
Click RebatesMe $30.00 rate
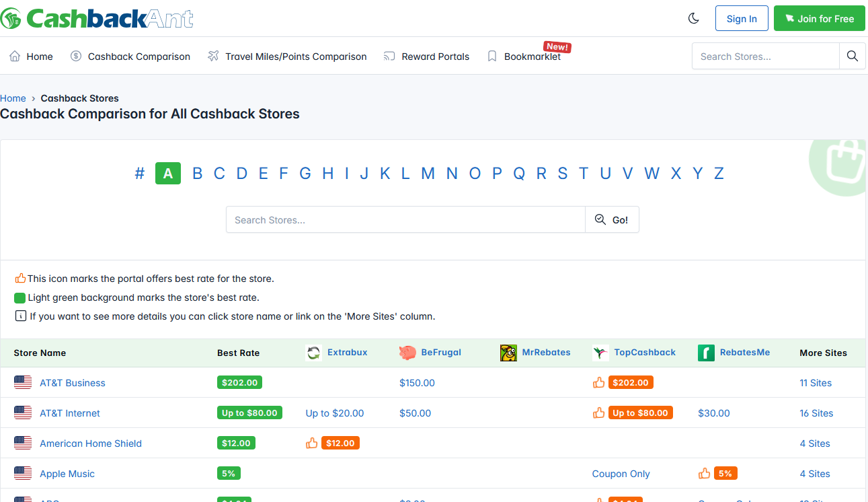[714, 413]
